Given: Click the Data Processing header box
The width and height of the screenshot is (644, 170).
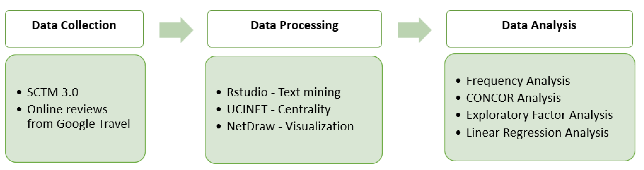Looking at the screenshot, I should point(294,29).
